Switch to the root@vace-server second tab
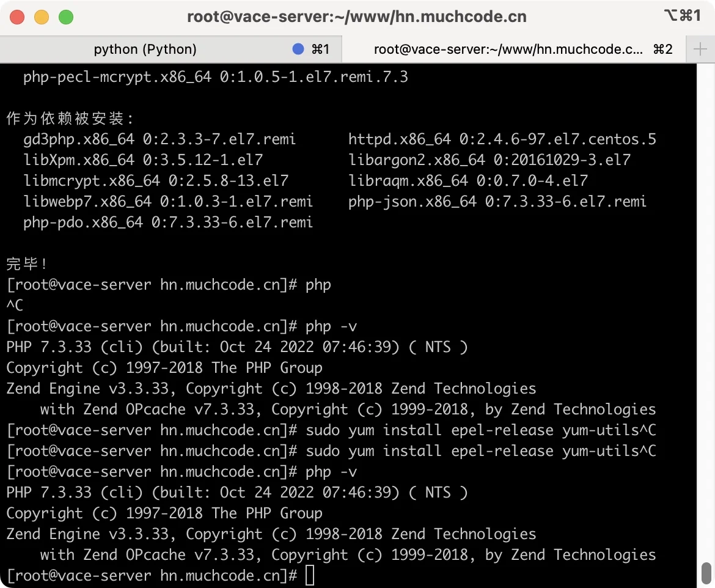Image resolution: width=715 pixels, height=588 pixels. pyautogui.click(x=514, y=50)
